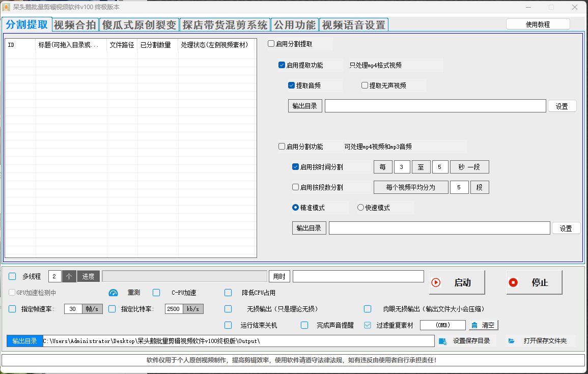
Task: Check the 提取无声视频 checkbox
Action: click(365, 85)
